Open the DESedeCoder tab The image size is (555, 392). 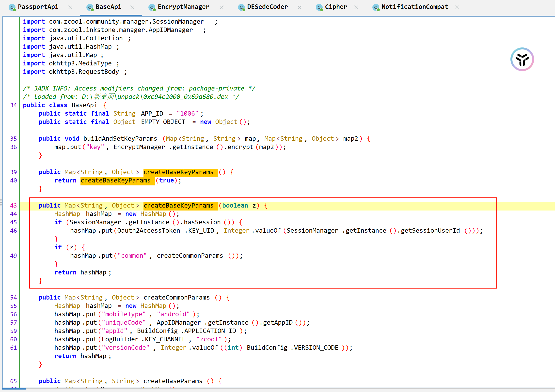267,7
